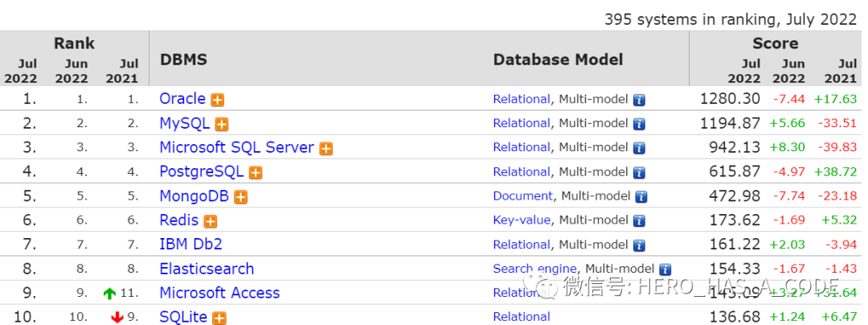Click the plus icon beside MongoDB
Screen dimensions: 868x325
(x=240, y=197)
